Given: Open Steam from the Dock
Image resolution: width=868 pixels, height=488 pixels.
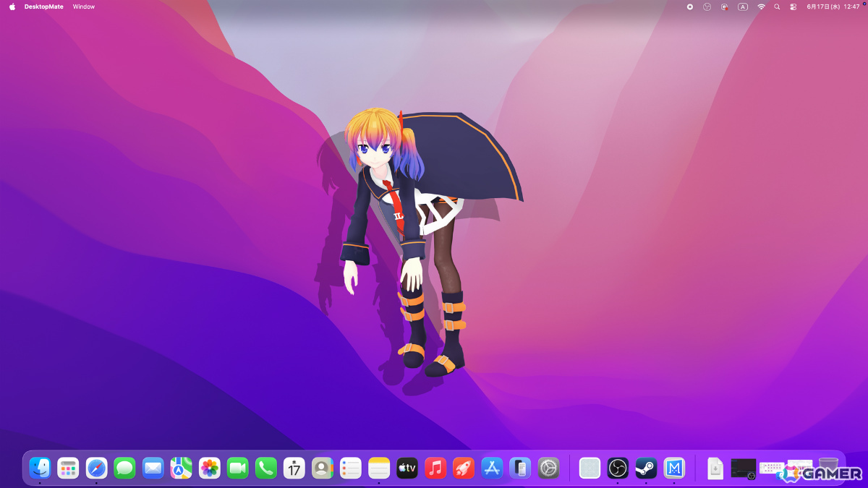Looking at the screenshot, I should (646, 468).
